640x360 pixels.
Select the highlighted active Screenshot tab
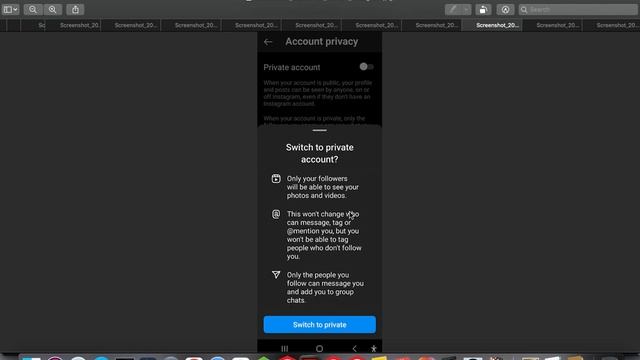point(492,25)
